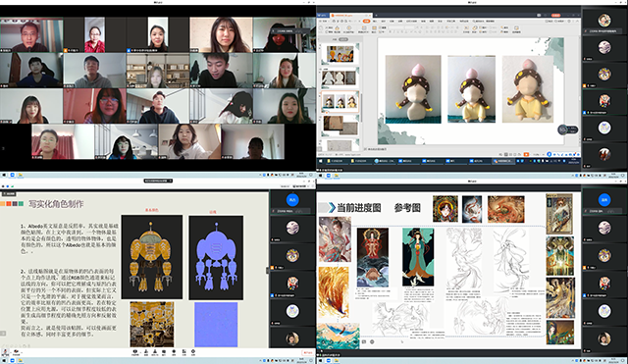Open the 插入 ribbon tab in WPS
Image resolution: width=628 pixels, height=364 pixels.
pos(375,21)
